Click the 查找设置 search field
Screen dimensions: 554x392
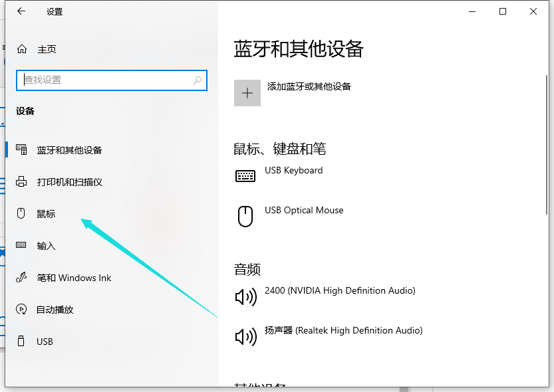pyautogui.click(x=106, y=80)
